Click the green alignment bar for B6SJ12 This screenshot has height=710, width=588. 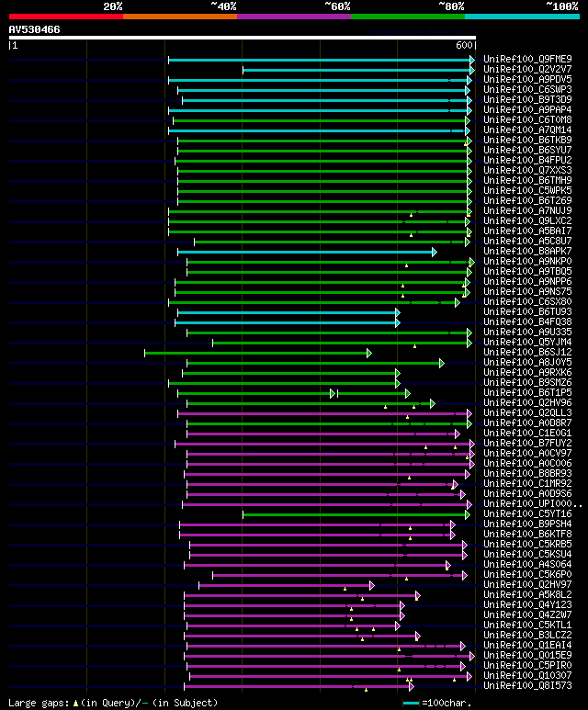click(256, 354)
